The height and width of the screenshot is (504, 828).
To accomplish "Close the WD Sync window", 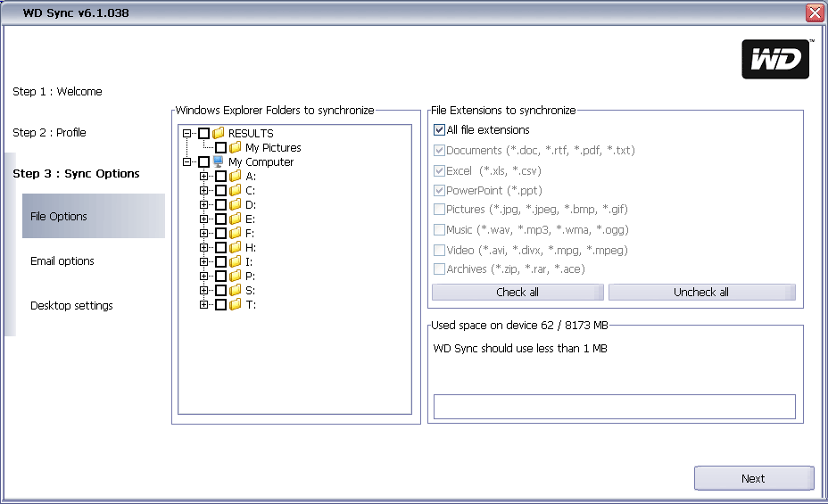I will coord(815,12).
